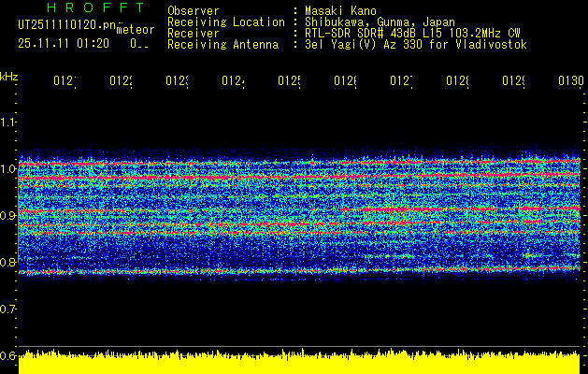This screenshot has width=588, height=374.
Task: Click the 0.7 kHz frequency tick
Action: 8,309
